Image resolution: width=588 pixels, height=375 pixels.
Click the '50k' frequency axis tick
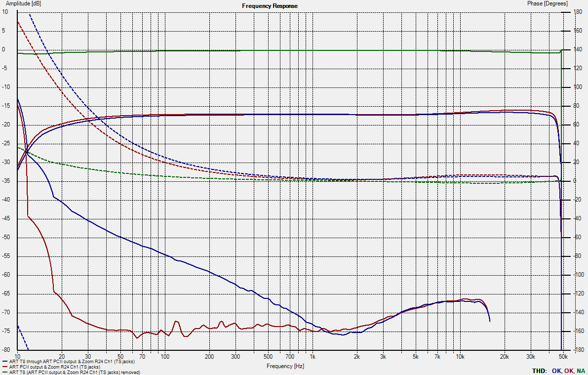click(562, 356)
